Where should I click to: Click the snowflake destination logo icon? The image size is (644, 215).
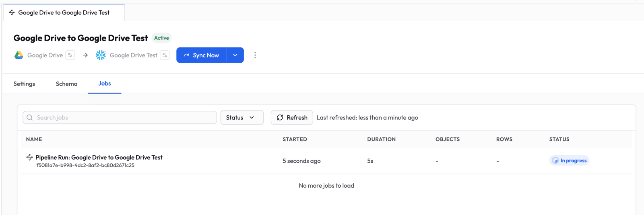[x=101, y=55]
